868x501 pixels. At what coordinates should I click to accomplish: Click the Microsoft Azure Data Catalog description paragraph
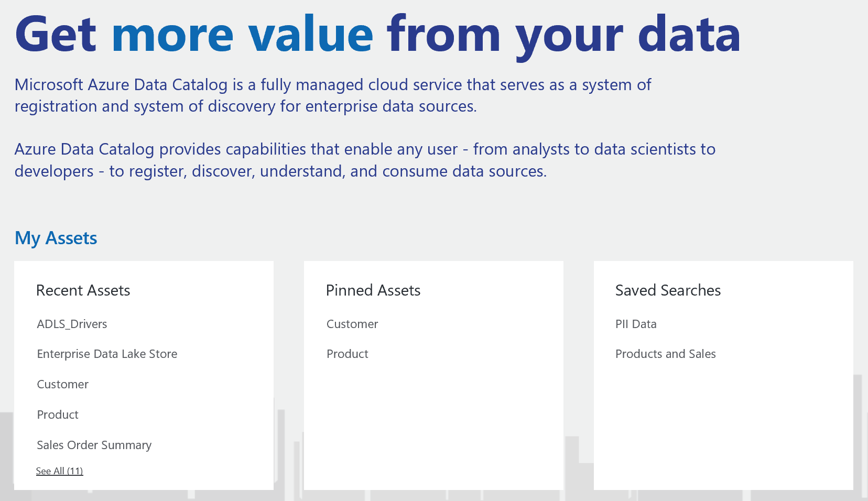[333, 95]
